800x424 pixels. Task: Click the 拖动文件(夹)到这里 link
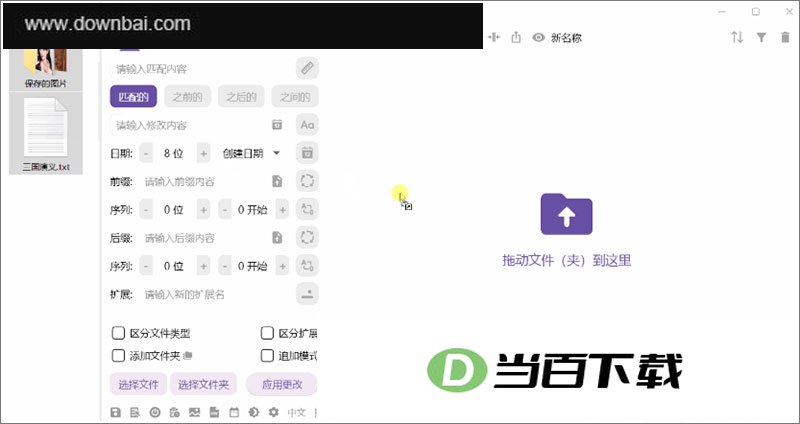coord(566,260)
